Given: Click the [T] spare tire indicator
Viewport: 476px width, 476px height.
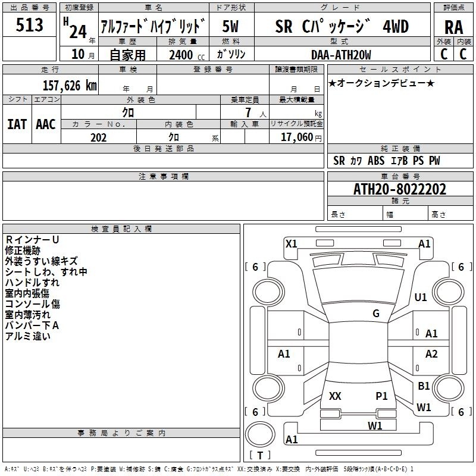Looking at the screenshot, I should point(259,456).
